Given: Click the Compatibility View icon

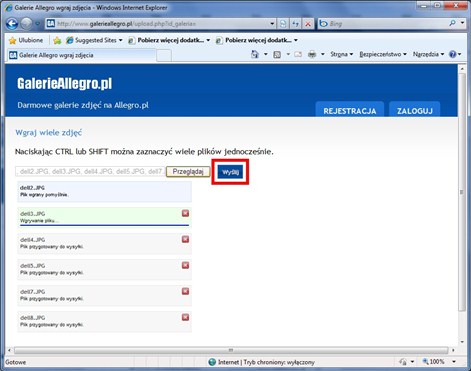Looking at the screenshot, I should pyautogui.click(x=283, y=24).
